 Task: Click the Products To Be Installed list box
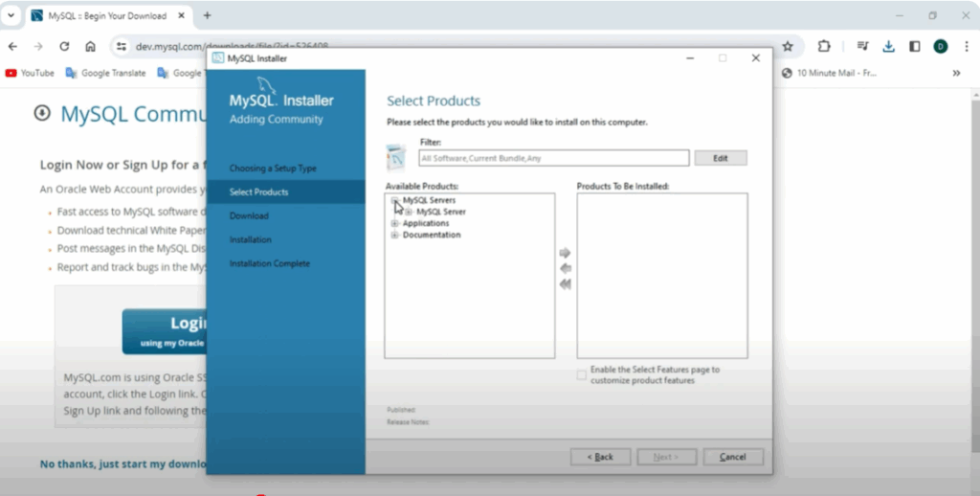click(662, 276)
